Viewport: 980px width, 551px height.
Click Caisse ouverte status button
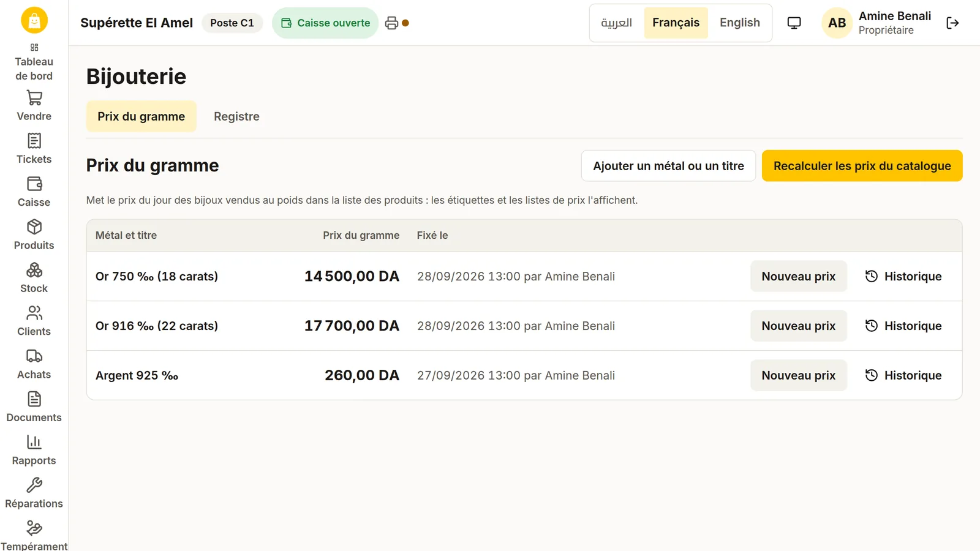325,23
